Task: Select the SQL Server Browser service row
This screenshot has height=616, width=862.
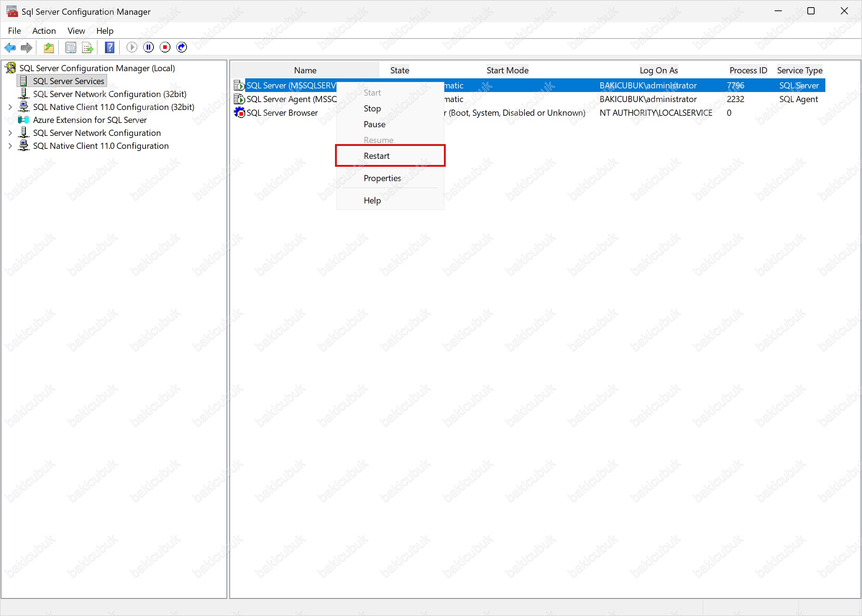Action: (x=282, y=113)
